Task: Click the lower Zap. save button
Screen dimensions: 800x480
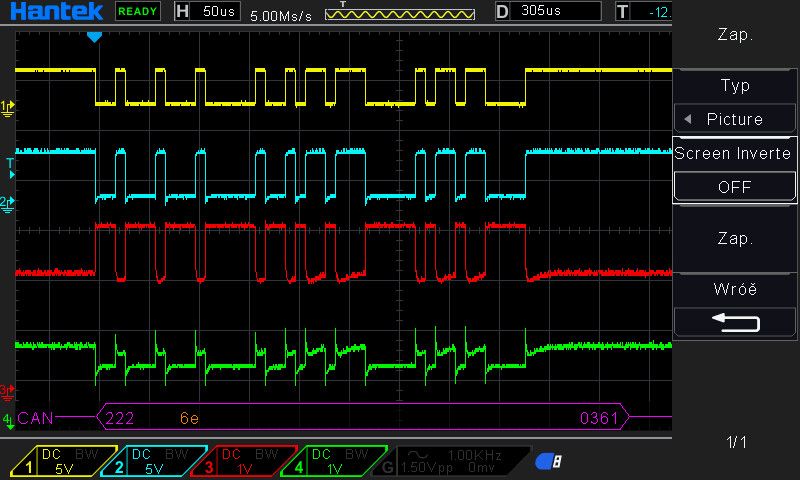Action: [735, 239]
